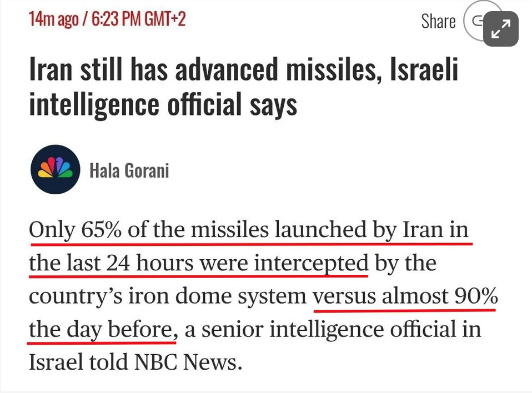Click the word 'intercepted' in the paragraph

point(311,263)
